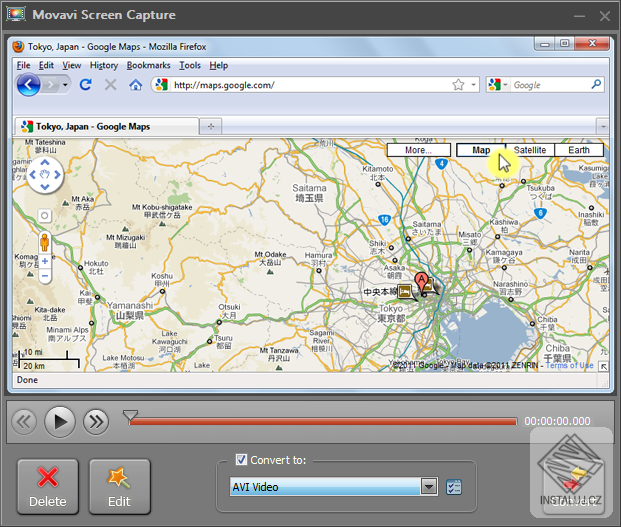The image size is (621, 527).
Task: Click the fast-forward double-arrow button
Action: pos(96,422)
